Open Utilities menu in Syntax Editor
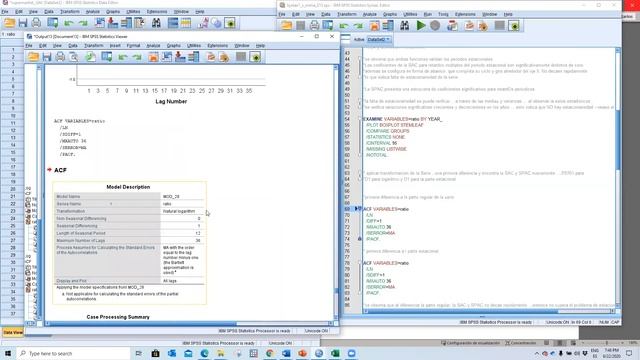640x360 pixels. point(410,14)
